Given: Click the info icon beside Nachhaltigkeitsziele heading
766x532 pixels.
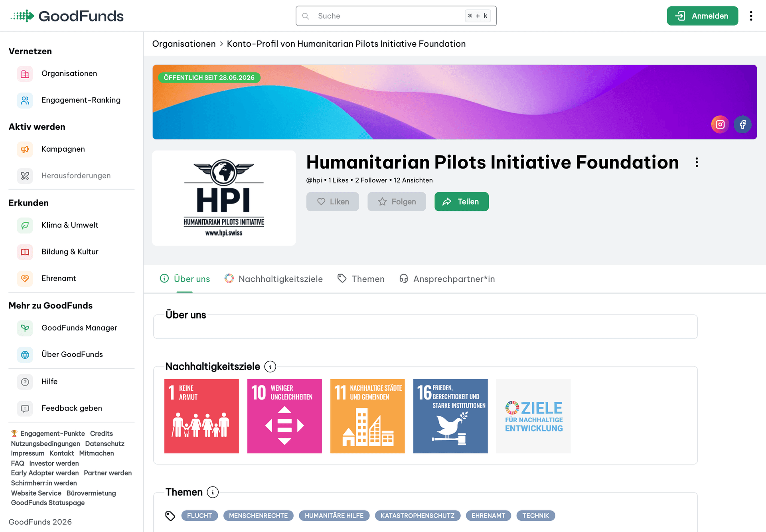Looking at the screenshot, I should (x=270, y=367).
